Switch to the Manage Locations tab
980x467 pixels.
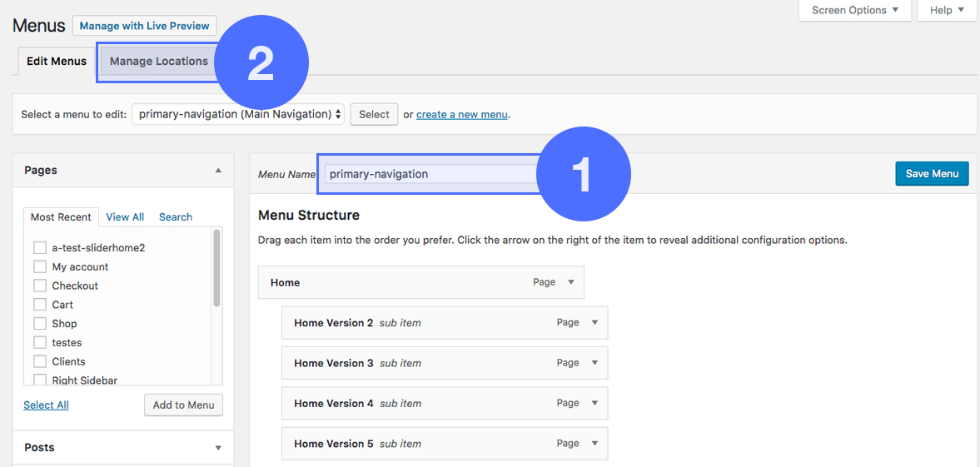coord(158,62)
